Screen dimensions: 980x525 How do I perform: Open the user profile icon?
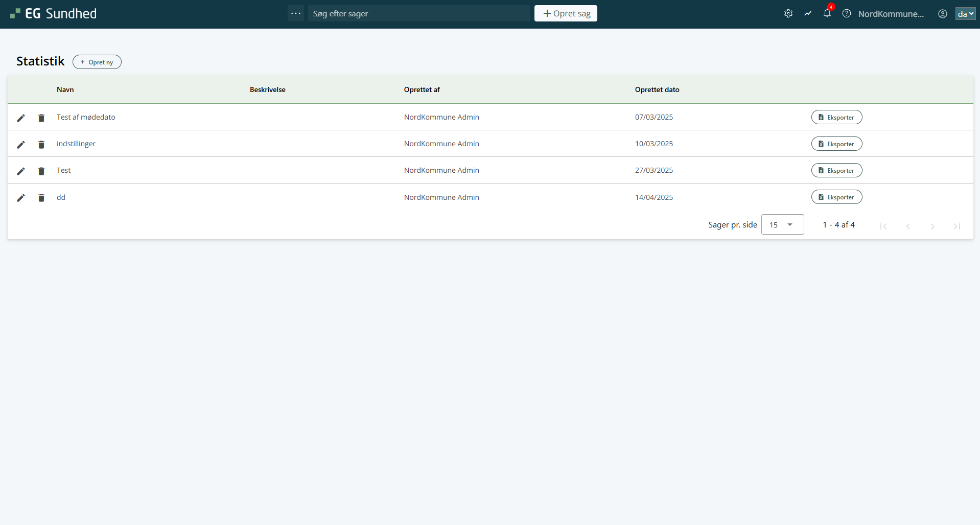pyautogui.click(x=943, y=14)
